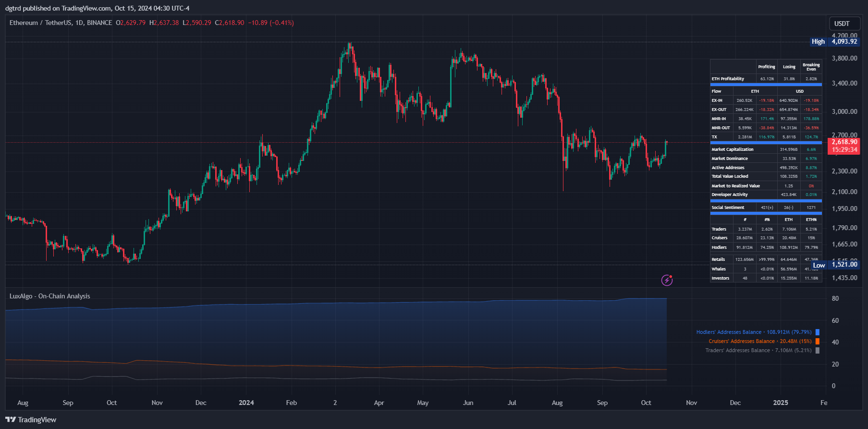
Task: Click the High 4,093.92 price label
Action: pyautogui.click(x=834, y=41)
